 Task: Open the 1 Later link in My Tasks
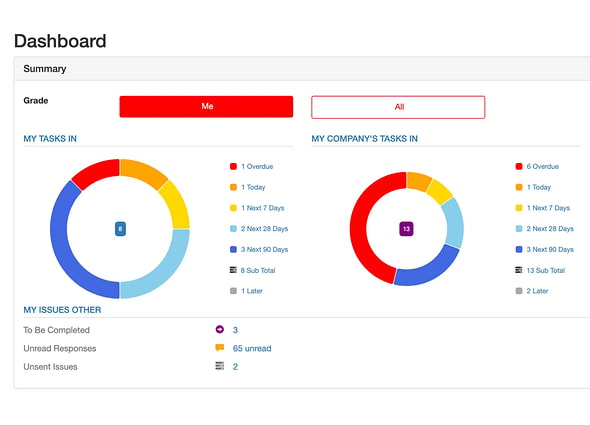click(252, 291)
